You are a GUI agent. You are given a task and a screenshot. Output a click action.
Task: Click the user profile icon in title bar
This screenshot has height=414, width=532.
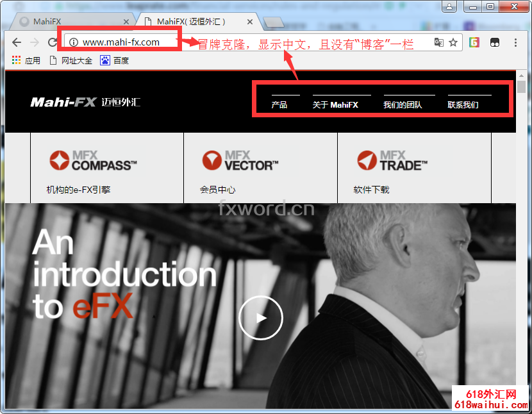(x=449, y=6)
